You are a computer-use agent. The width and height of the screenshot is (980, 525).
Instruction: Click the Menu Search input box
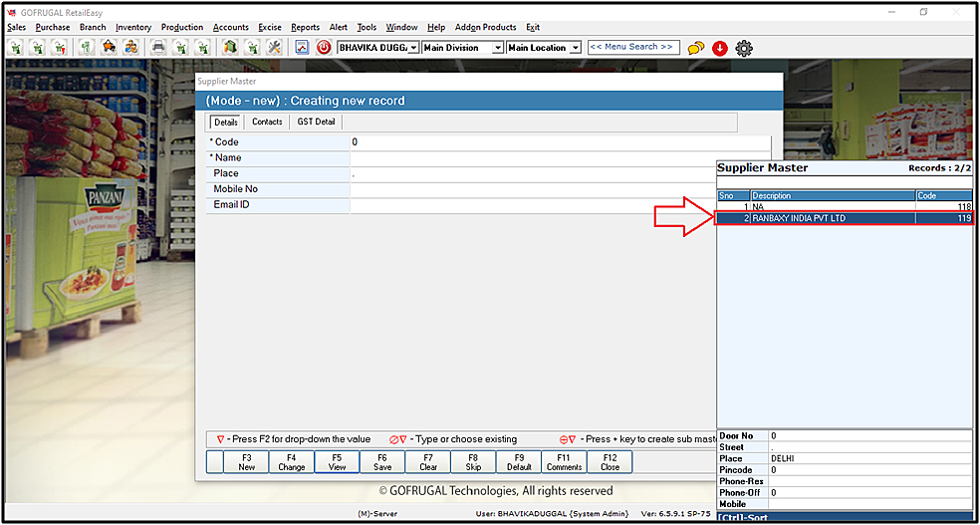click(632, 47)
